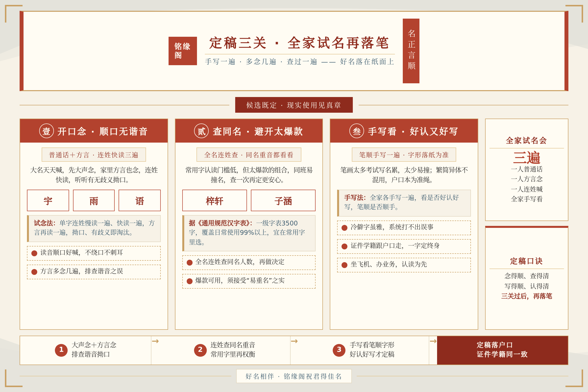This screenshot has height=392, width=588.
Task: Click the 笔顺手写一遍 · 字形落纸为准 tag
Action: 404,155
